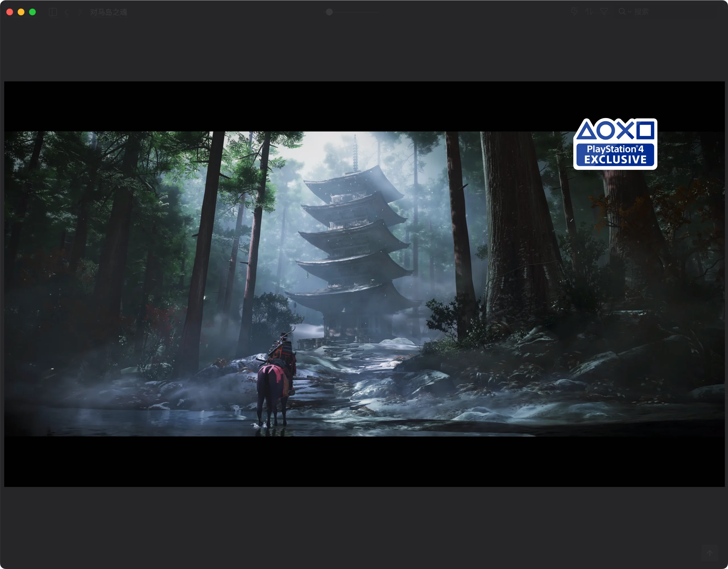Minimize the window with yellow button
728x569 pixels.
click(21, 12)
